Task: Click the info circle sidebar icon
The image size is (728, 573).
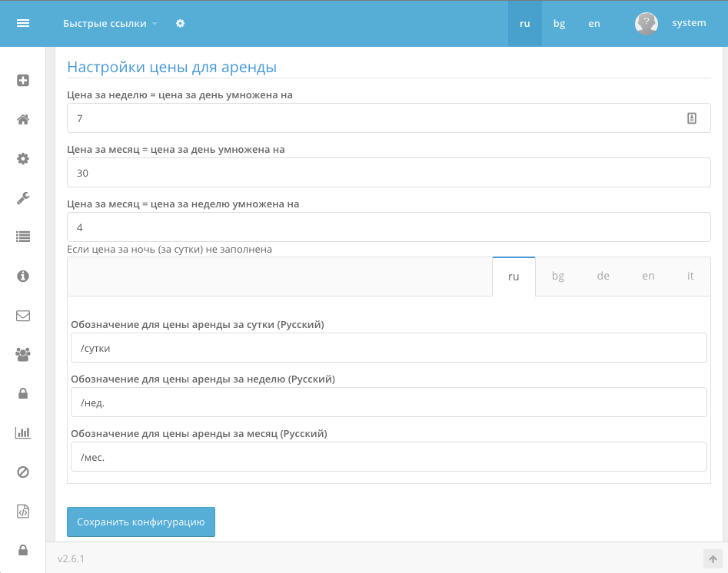Action: click(x=23, y=276)
